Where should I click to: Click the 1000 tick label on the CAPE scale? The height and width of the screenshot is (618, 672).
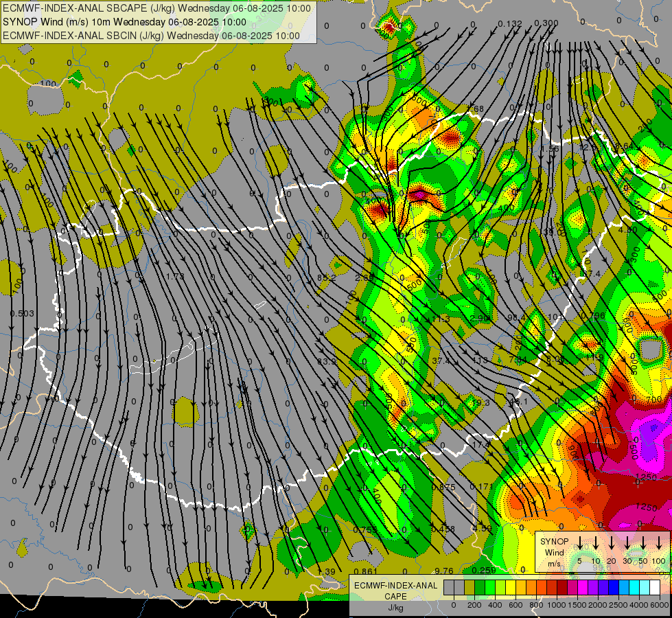(x=557, y=605)
